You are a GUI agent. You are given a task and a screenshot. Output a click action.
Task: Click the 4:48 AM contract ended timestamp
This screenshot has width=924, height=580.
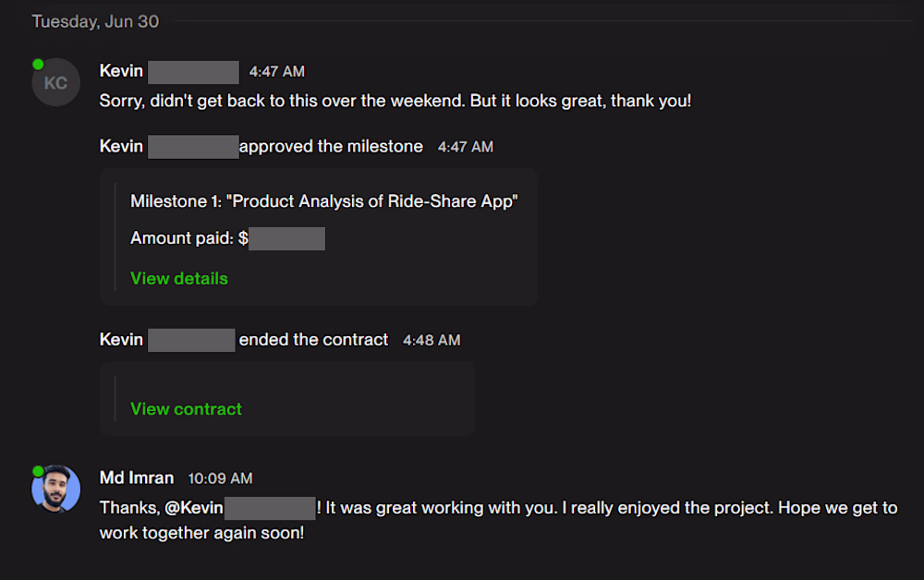click(432, 341)
